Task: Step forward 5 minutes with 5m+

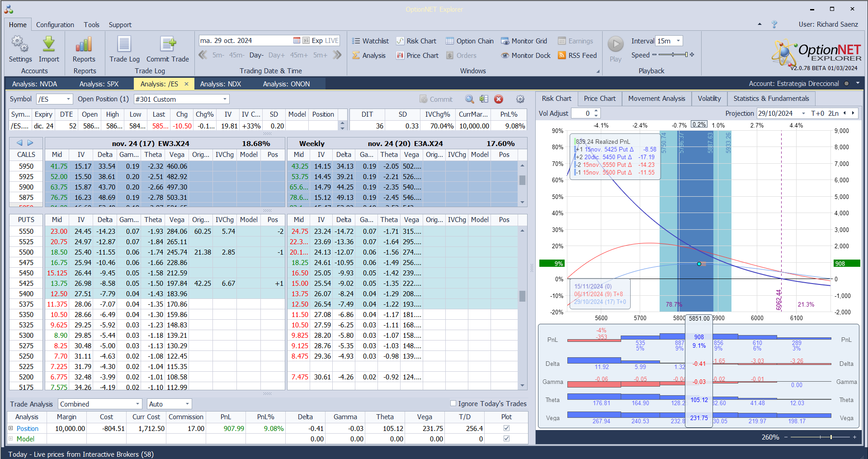Action: [320, 55]
